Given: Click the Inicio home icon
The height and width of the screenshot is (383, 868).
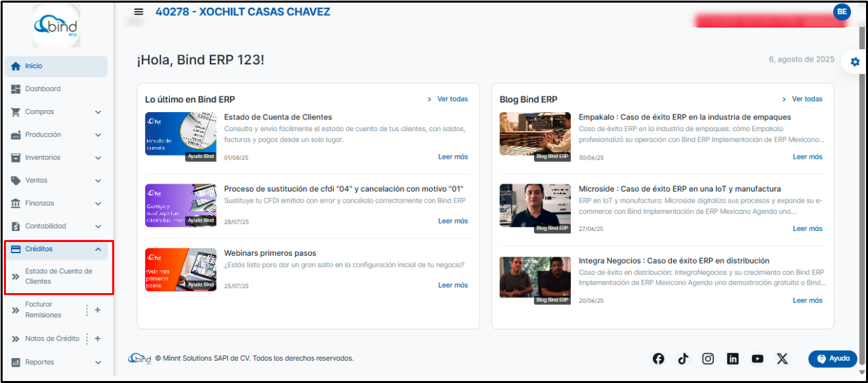Looking at the screenshot, I should (x=16, y=66).
